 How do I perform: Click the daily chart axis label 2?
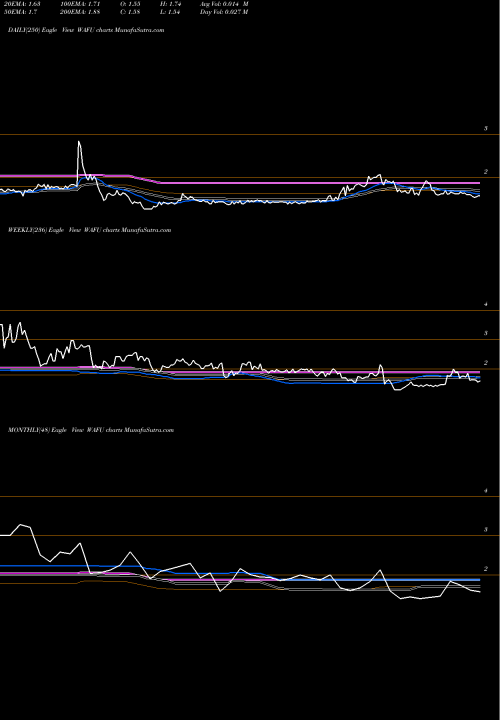point(486,172)
